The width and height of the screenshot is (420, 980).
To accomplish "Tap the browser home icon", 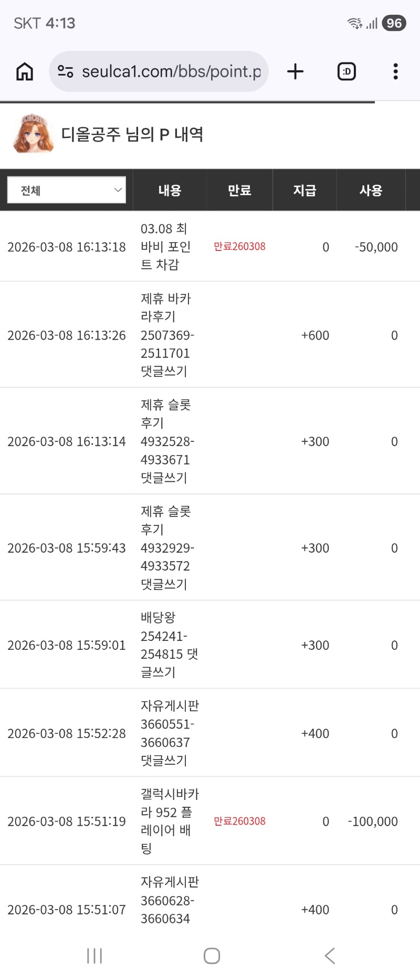I will coord(25,71).
